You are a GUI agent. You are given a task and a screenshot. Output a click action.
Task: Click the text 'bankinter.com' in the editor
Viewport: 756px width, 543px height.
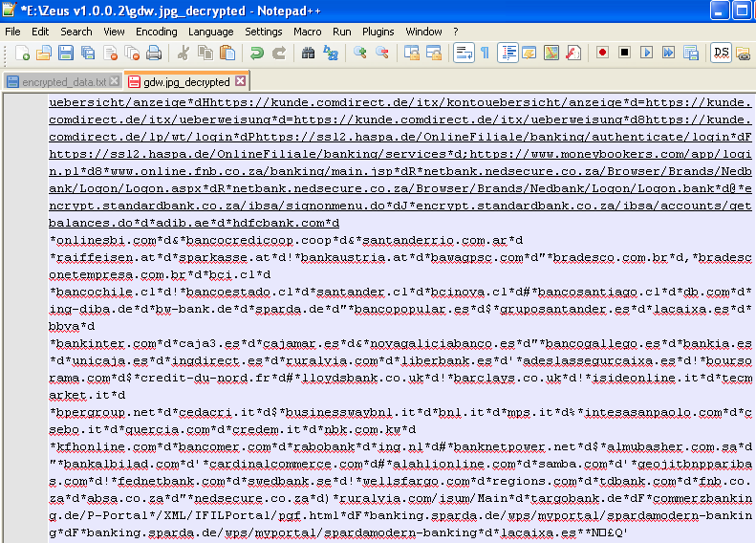(106, 343)
